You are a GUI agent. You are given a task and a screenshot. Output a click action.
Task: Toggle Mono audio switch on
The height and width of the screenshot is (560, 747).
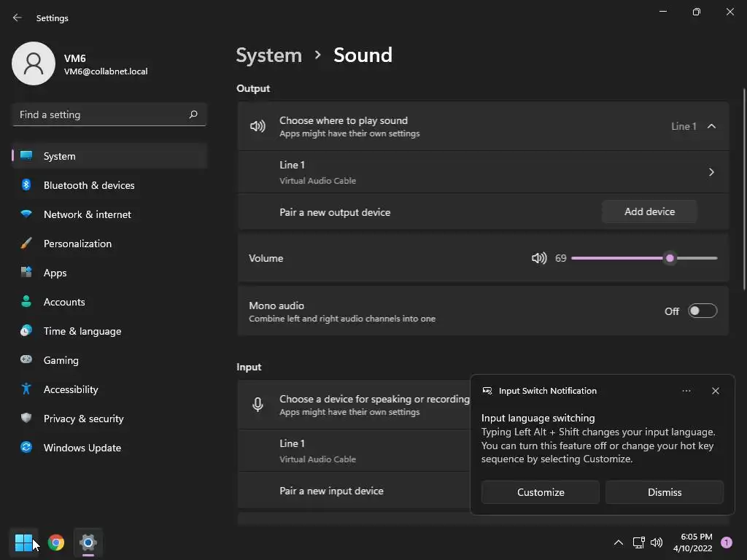pos(703,311)
